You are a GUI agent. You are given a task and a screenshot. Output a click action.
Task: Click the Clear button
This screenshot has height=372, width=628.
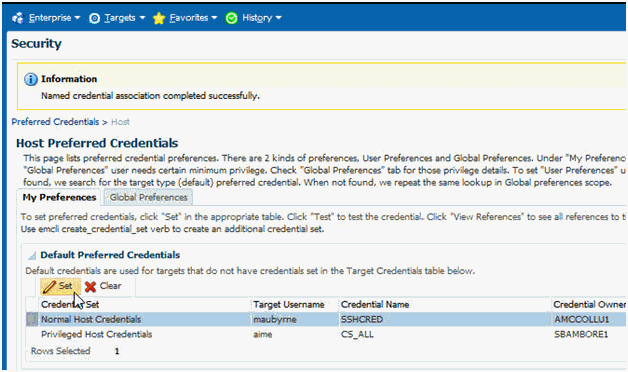point(103,286)
